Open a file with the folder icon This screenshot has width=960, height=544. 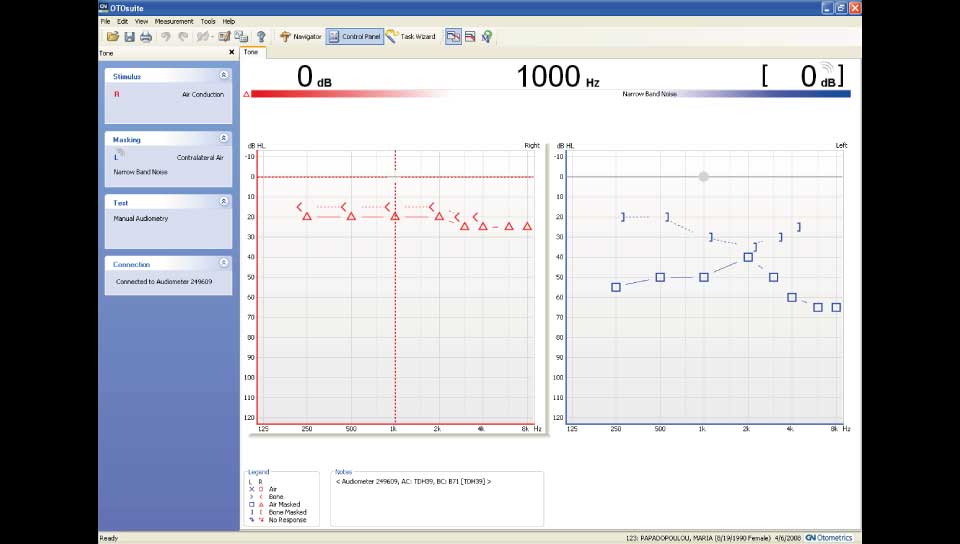coord(113,37)
